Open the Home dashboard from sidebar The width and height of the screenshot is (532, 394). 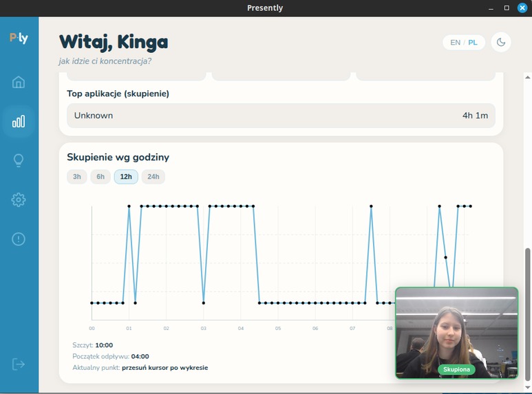coord(19,82)
